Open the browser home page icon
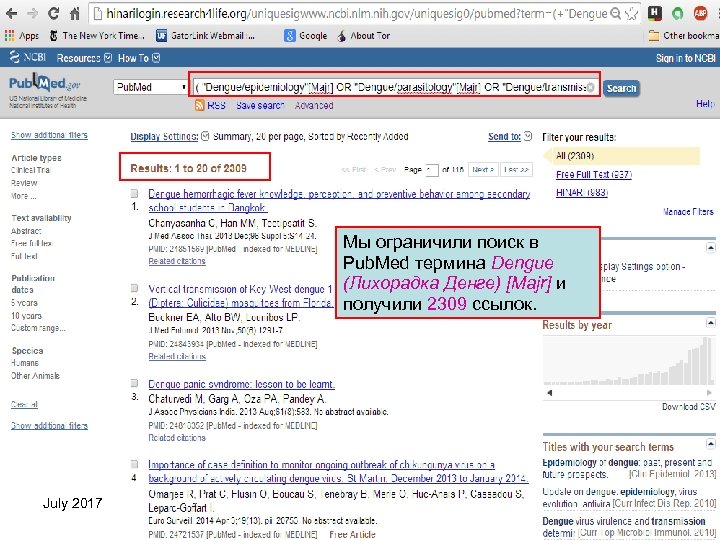 click(x=74, y=13)
